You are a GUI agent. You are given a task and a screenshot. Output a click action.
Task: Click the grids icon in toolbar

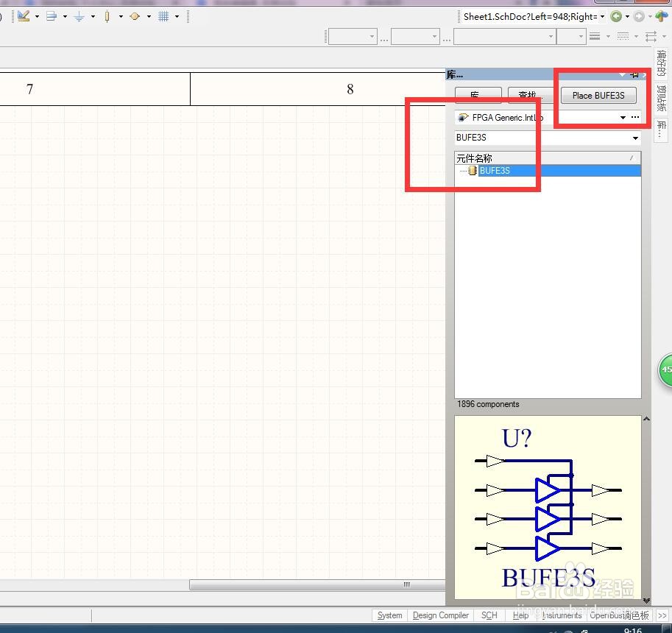[x=163, y=17]
